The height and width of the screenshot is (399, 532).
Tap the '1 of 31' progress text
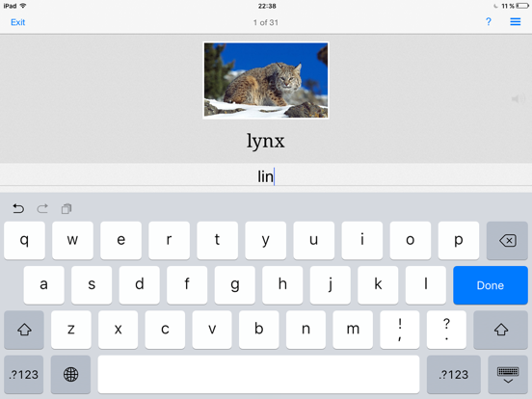[266, 22]
